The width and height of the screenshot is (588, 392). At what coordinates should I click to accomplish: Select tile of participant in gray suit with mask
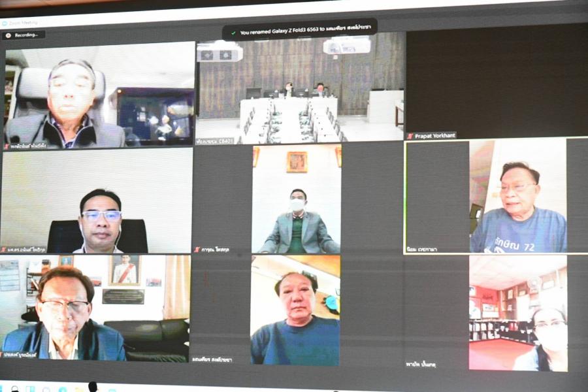(x=296, y=199)
